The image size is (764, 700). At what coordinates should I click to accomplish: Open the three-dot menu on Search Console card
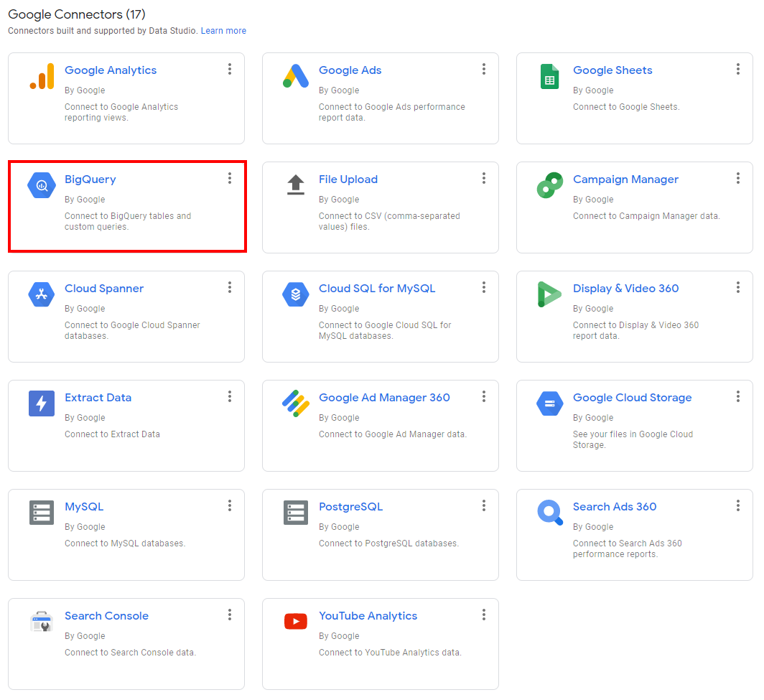(230, 615)
